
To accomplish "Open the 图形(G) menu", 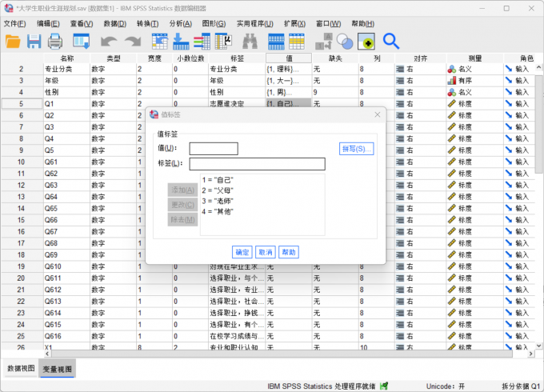I will (x=214, y=23).
